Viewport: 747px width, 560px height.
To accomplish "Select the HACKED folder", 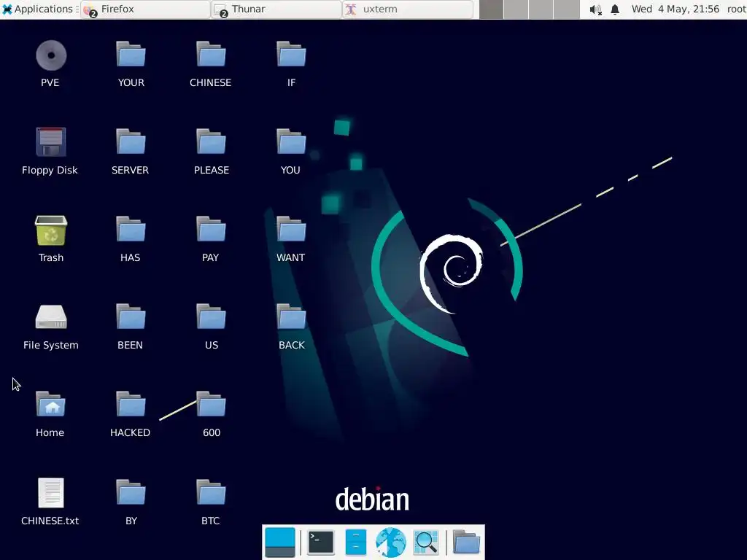I will click(131, 405).
